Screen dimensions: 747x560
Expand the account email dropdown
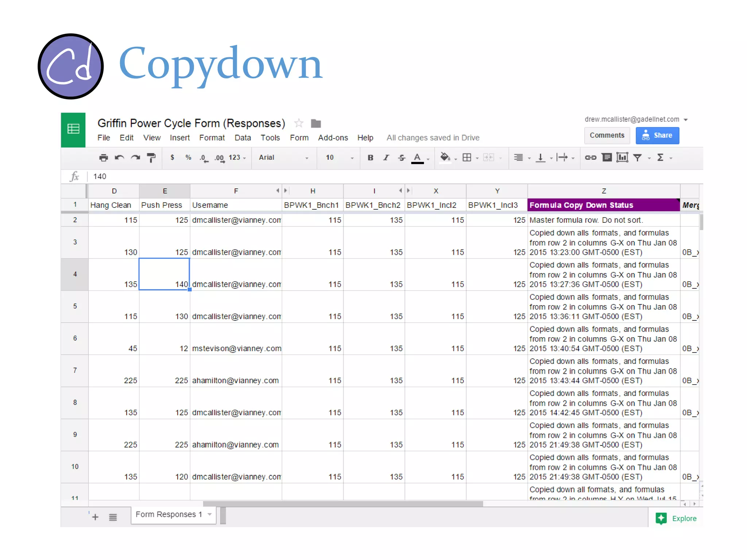coord(686,120)
